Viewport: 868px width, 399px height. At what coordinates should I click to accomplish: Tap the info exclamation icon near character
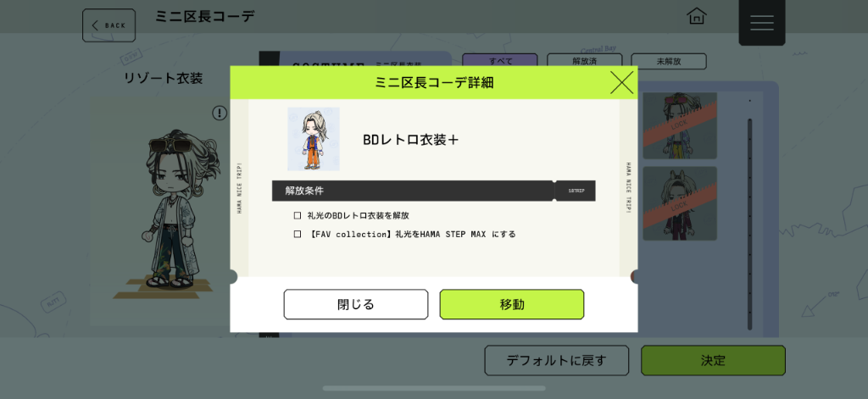[x=220, y=114]
